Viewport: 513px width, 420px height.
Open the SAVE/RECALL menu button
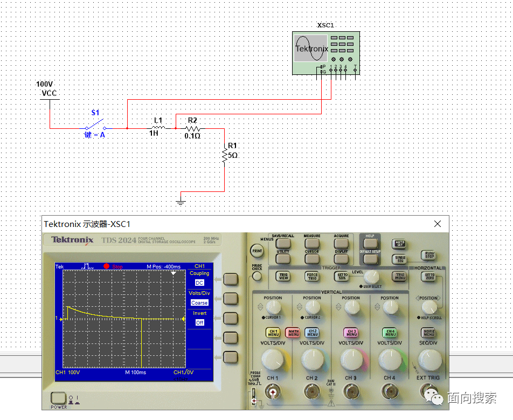click(x=283, y=243)
